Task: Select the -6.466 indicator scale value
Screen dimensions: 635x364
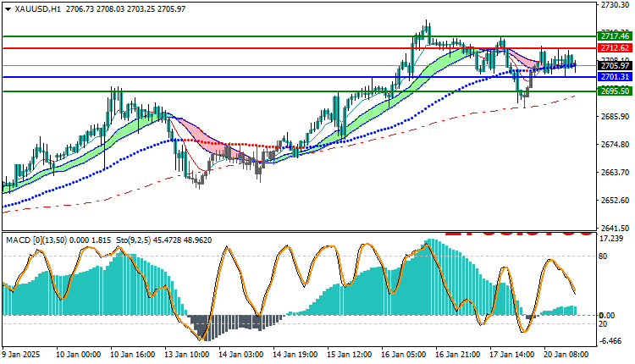Action: tap(610, 341)
